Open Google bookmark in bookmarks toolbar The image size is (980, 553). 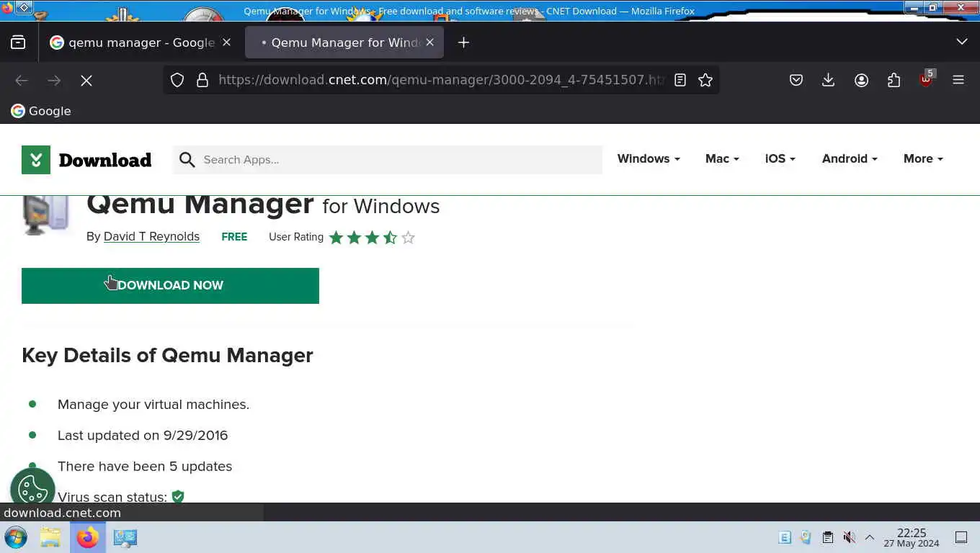[41, 111]
